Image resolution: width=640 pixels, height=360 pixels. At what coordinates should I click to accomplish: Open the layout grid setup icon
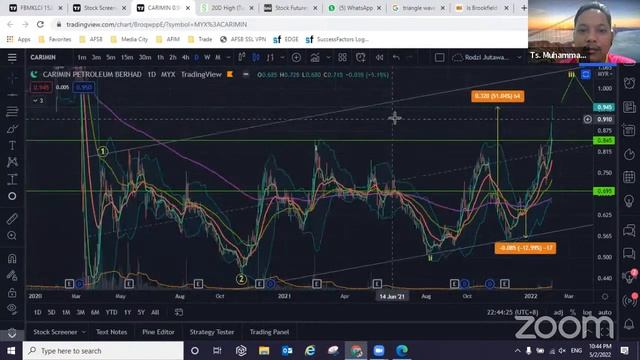[342, 58]
